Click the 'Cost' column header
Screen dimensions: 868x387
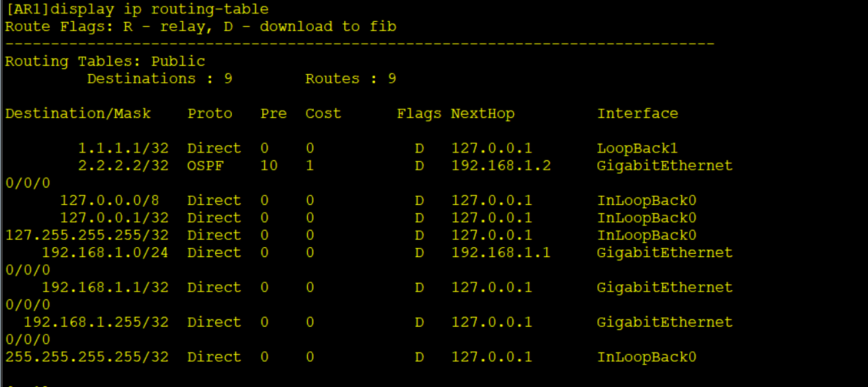[323, 113]
